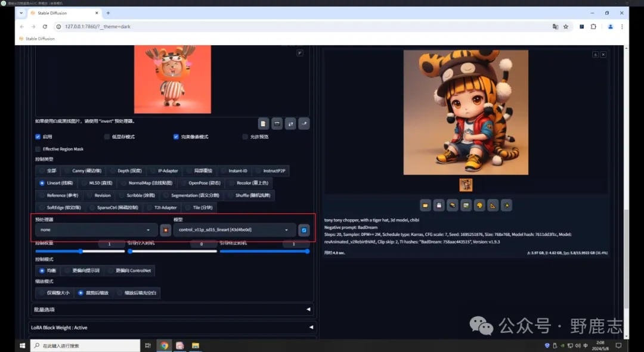
Task: Click the Windows taskbar search box
Action: (85, 345)
